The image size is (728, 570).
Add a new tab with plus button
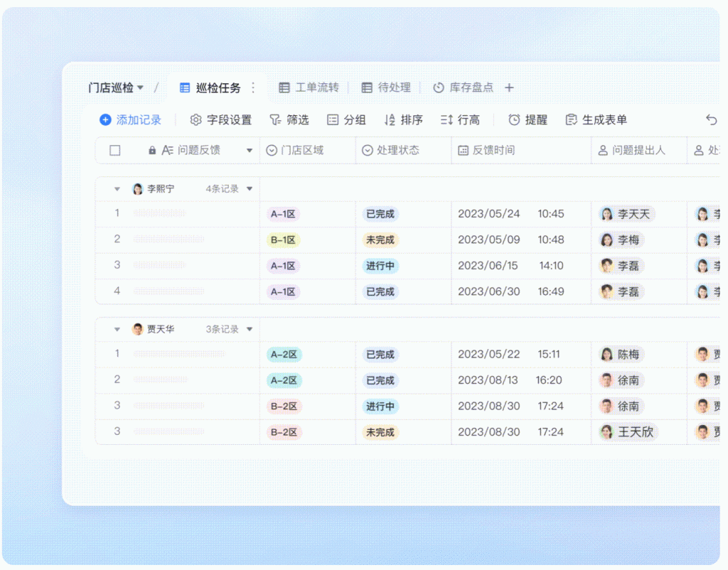coord(509,88)
